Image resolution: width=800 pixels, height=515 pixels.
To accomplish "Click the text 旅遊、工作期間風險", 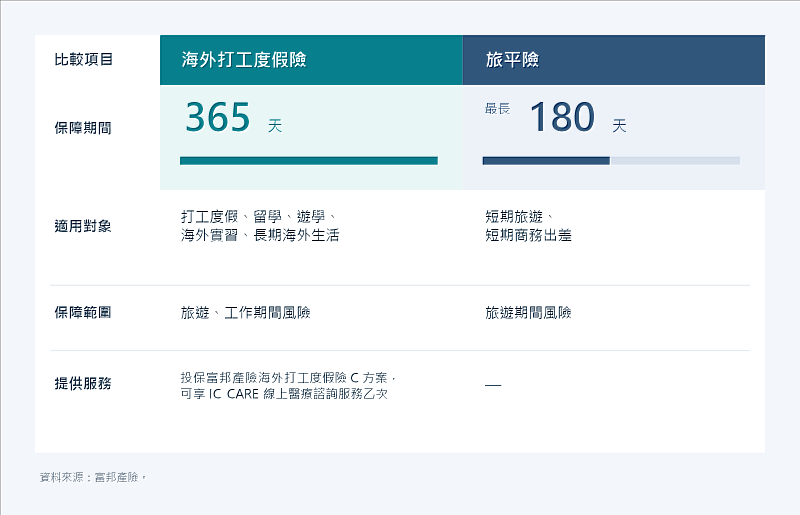I will coord(245,312).
